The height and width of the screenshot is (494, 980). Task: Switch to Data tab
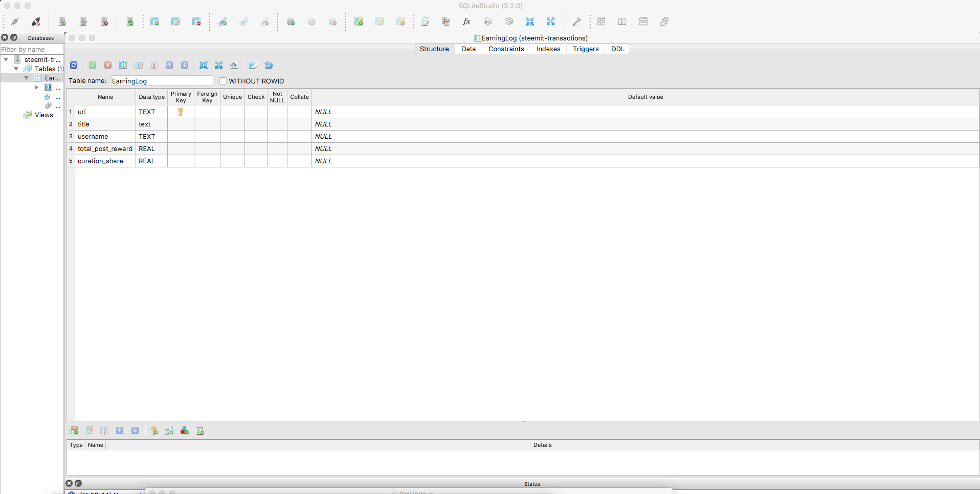tap(469, 49)
